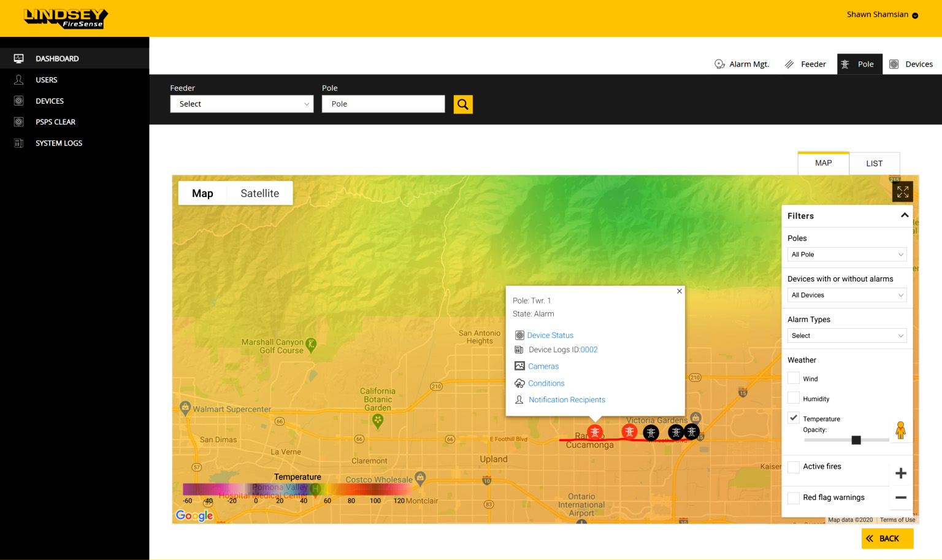Click the map zoom in plus icon
Screen dimensions: 942x560
pos(900,473)
